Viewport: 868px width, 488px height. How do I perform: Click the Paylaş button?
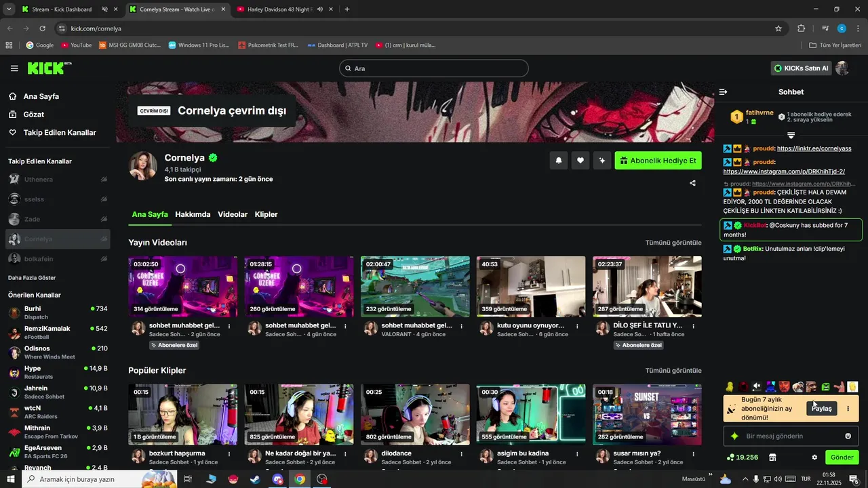click(822, 409)
